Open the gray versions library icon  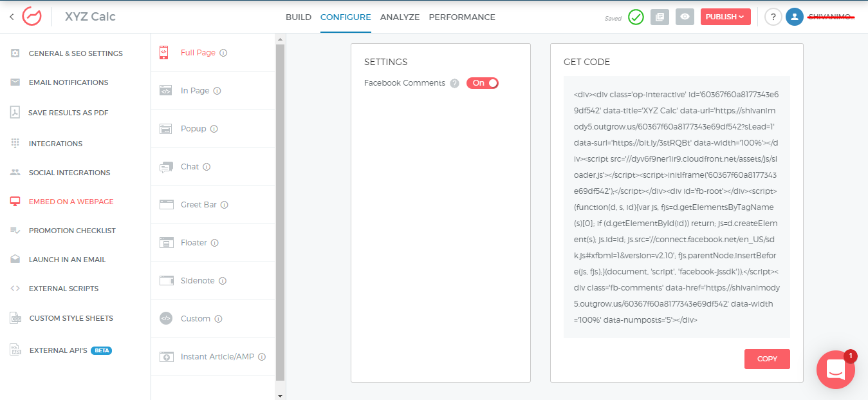660,17
